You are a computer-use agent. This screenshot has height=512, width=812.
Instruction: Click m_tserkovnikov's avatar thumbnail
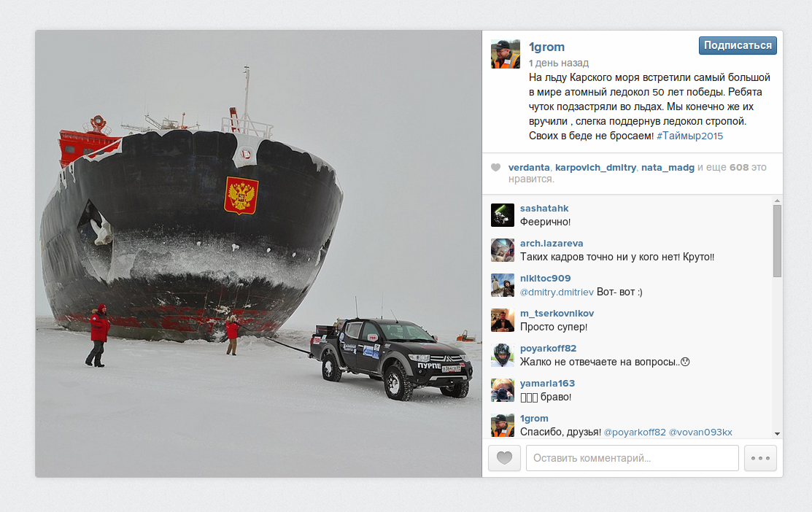click(x=503, y=320)
